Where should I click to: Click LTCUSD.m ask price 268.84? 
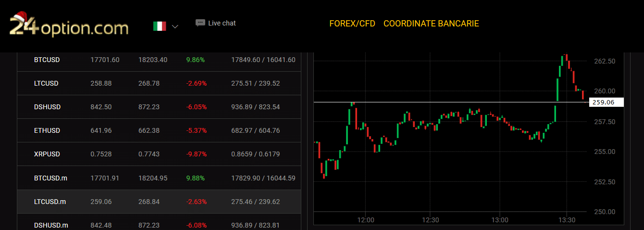point(149,202)
